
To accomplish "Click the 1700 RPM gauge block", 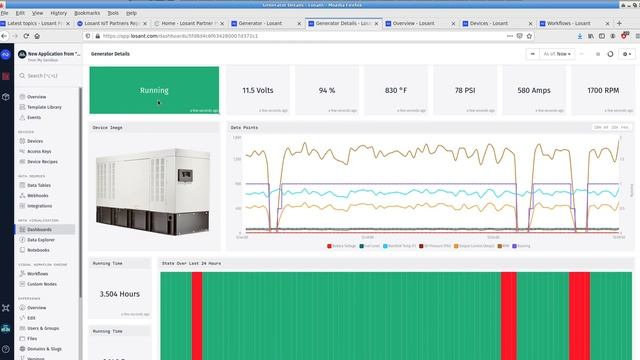I will pyautogui.click(x=603, y=90).
